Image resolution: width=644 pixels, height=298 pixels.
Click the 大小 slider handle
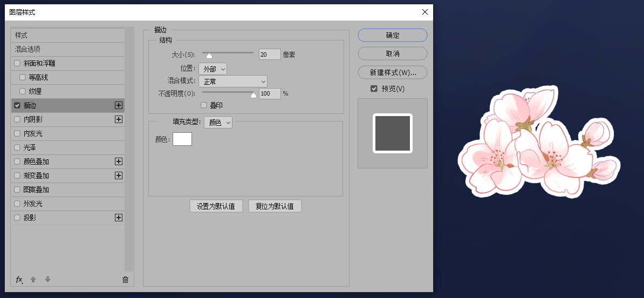tap(209, 56)
